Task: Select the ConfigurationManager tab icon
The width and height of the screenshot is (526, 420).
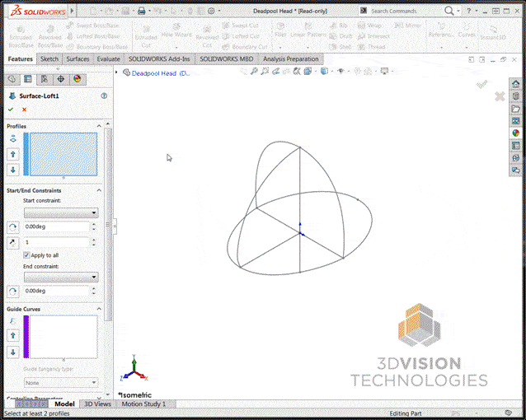Action: point(45,79)
